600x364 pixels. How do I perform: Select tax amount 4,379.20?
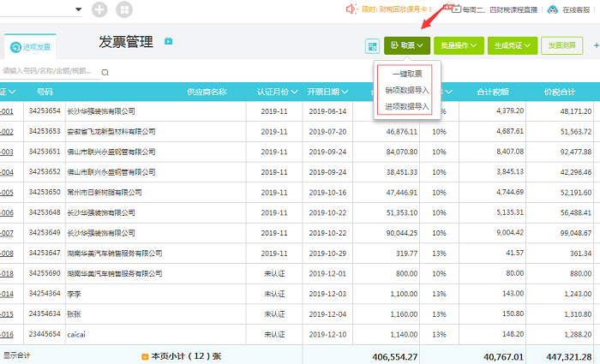tap(510, 110)
